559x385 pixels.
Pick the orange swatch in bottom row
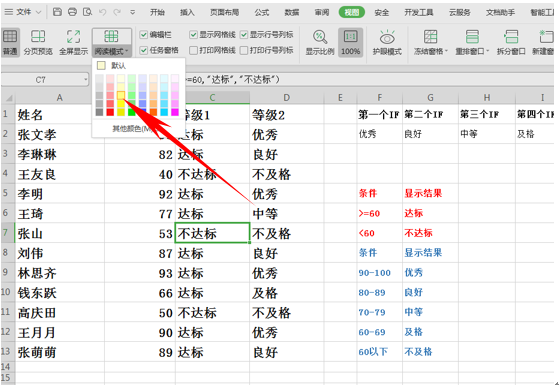pyautogui.click(x=153, y=112)
